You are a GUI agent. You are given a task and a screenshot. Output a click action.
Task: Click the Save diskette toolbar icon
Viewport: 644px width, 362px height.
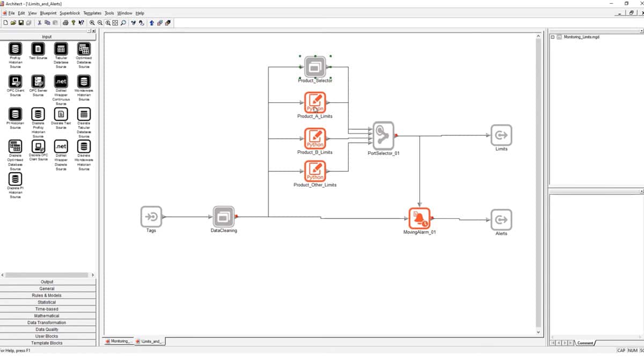click(x=21, y=23)
